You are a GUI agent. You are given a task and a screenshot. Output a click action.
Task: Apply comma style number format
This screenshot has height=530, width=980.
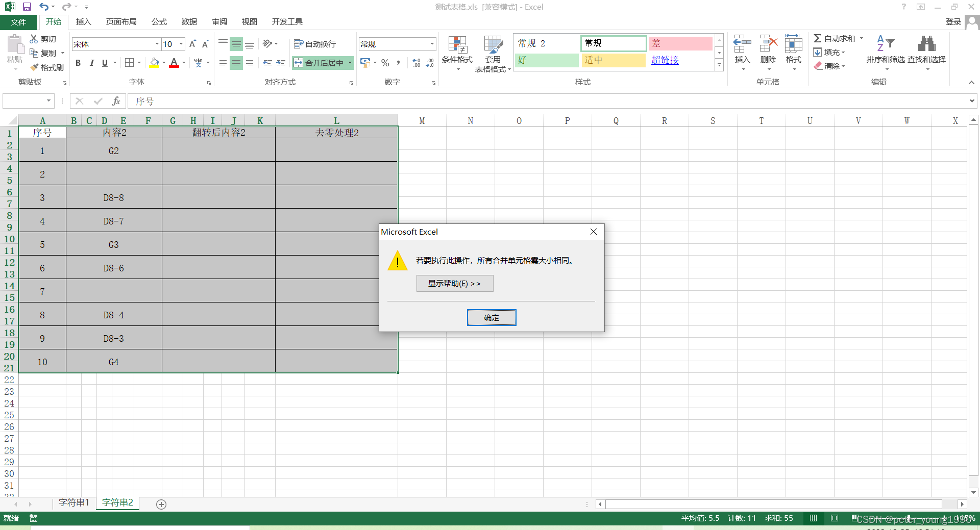(398, 63)
